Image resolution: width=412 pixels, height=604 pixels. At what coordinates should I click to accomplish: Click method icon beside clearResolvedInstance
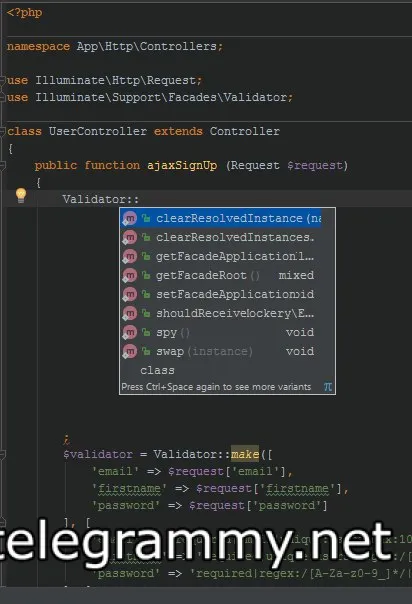[x=130, y=219]
